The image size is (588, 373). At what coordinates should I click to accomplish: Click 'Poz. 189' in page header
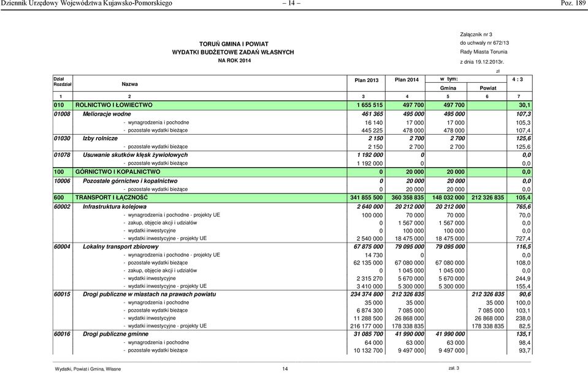point(573,4)
